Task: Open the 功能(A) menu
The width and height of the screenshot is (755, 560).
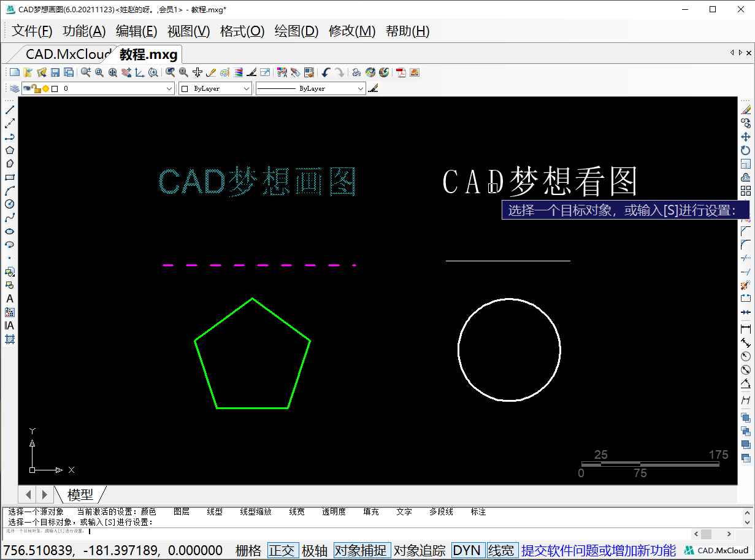Action: 84,31
